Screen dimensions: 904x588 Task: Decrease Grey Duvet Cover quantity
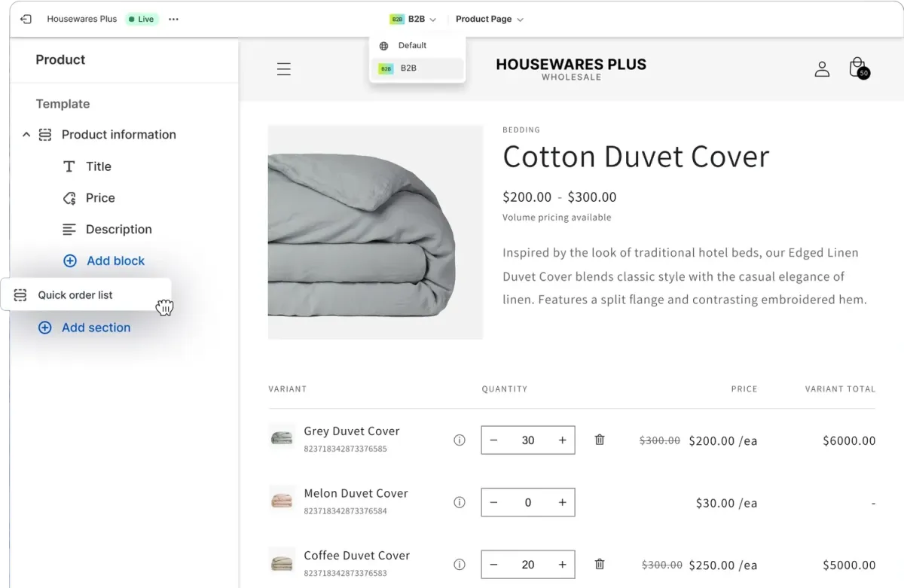(494, 440)
